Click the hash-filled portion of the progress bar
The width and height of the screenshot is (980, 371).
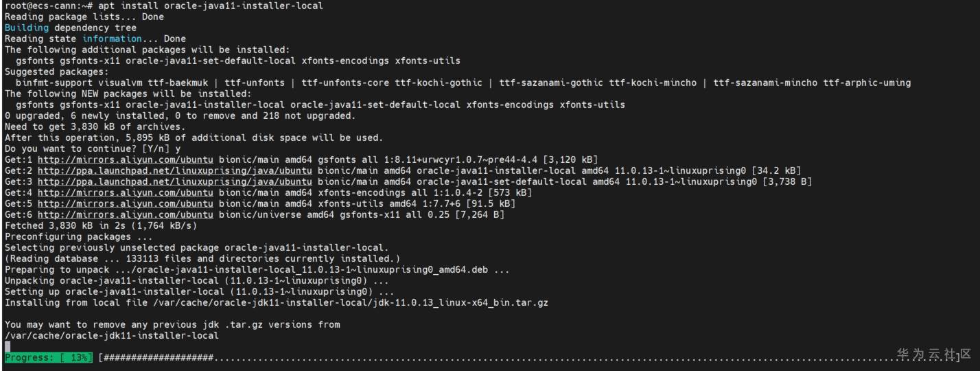click(158, 358)
